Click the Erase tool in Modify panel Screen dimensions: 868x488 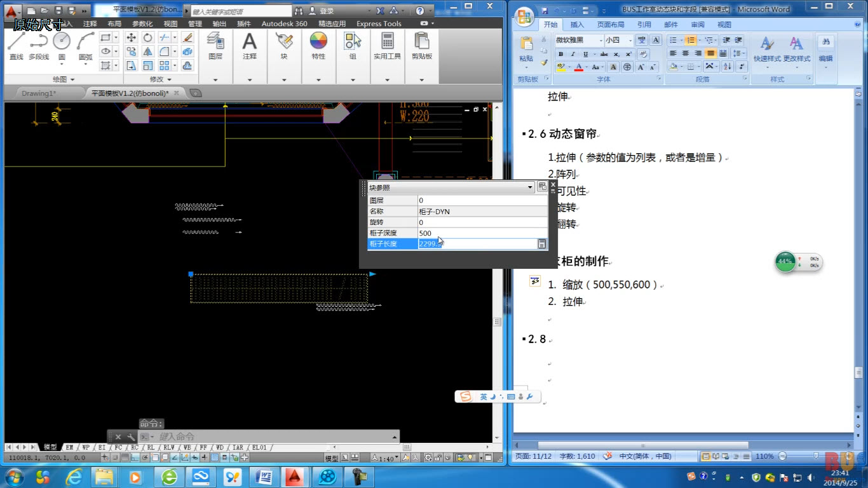tap(187, 37)
